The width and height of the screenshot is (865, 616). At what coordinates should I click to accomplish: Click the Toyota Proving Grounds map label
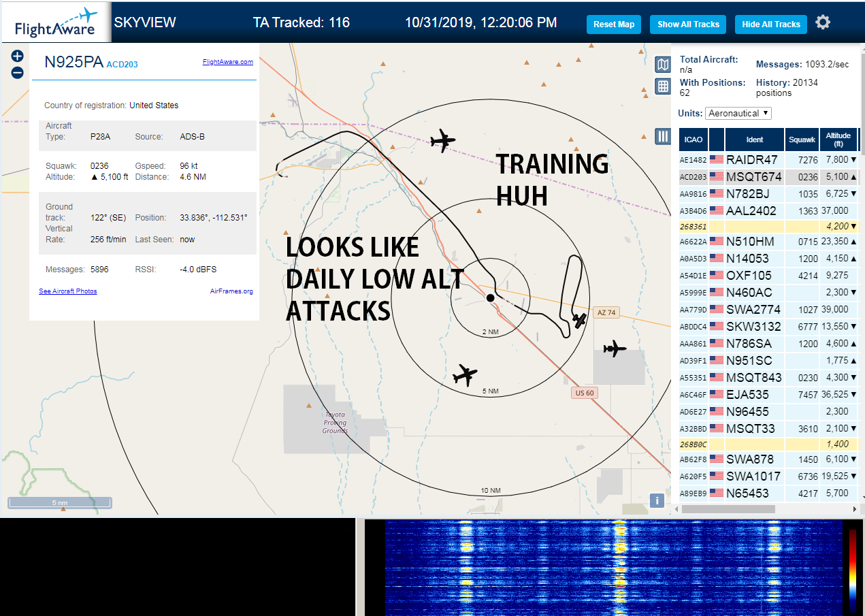[335, 423]
